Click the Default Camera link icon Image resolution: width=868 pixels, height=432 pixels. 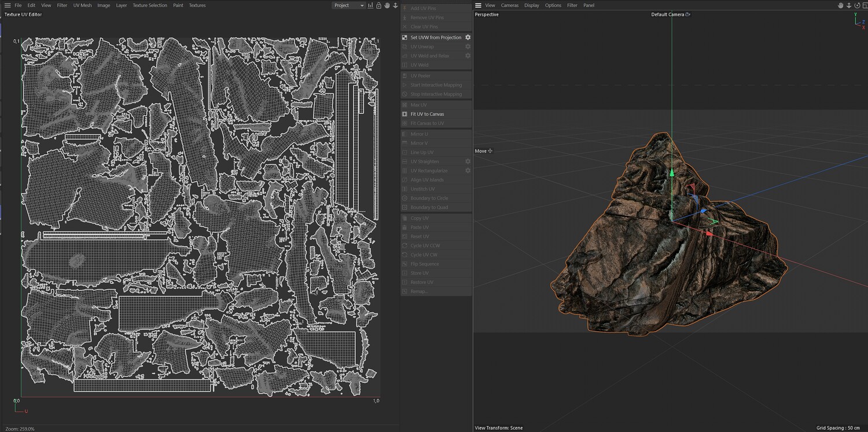687,14
